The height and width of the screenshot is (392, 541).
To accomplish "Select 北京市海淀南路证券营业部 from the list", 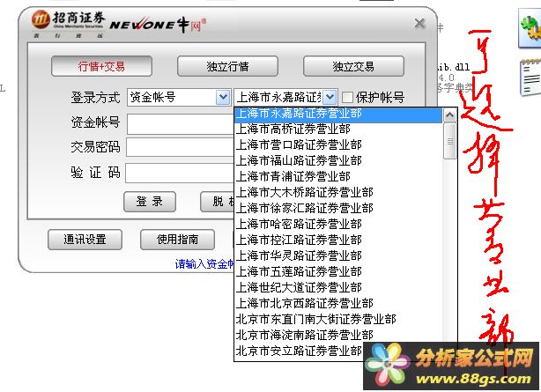I will tap(338, 336).
